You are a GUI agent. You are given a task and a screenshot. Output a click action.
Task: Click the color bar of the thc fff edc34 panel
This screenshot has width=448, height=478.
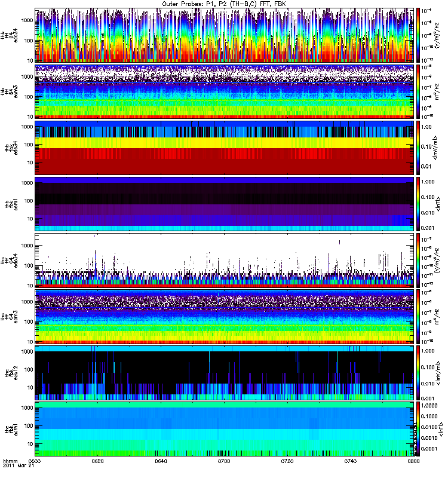[418, 260]
